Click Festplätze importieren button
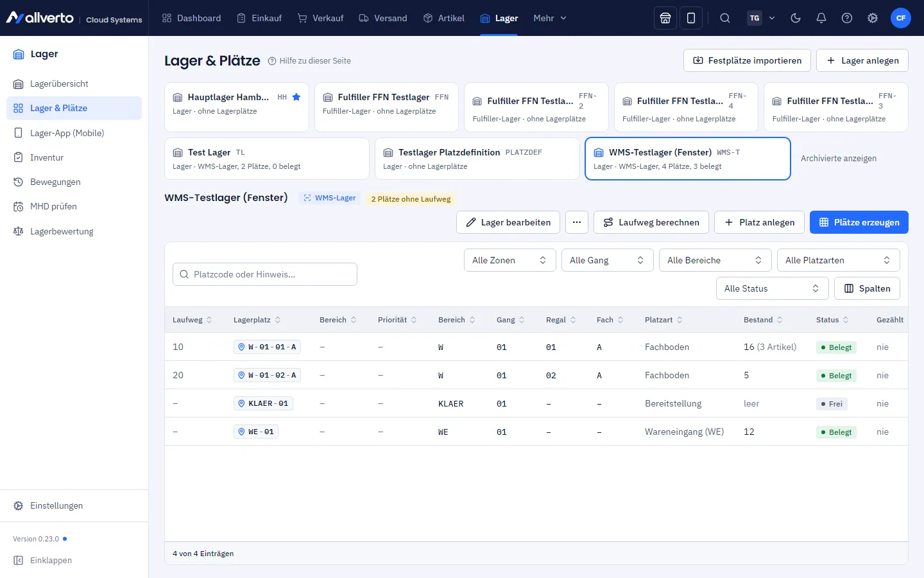Viewport: 924px width, 578px height. [748, 60]
